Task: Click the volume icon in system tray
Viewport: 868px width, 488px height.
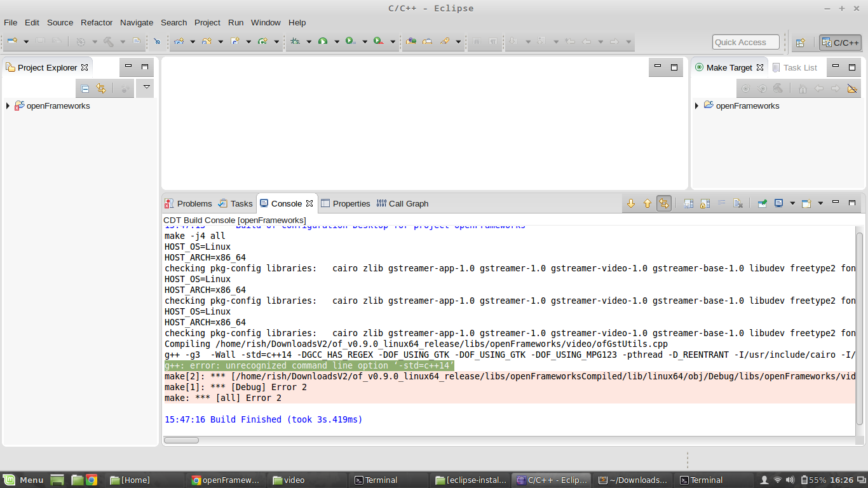Action: coord(790,480)
